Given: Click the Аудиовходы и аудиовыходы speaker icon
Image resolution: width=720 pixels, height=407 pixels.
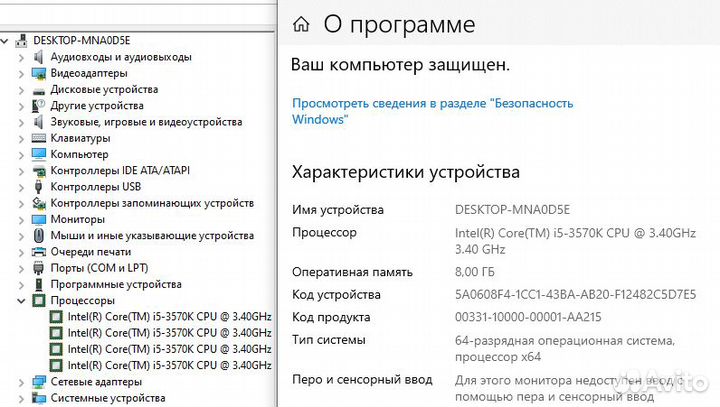Looking at the screenshot, I should (39, 57).
